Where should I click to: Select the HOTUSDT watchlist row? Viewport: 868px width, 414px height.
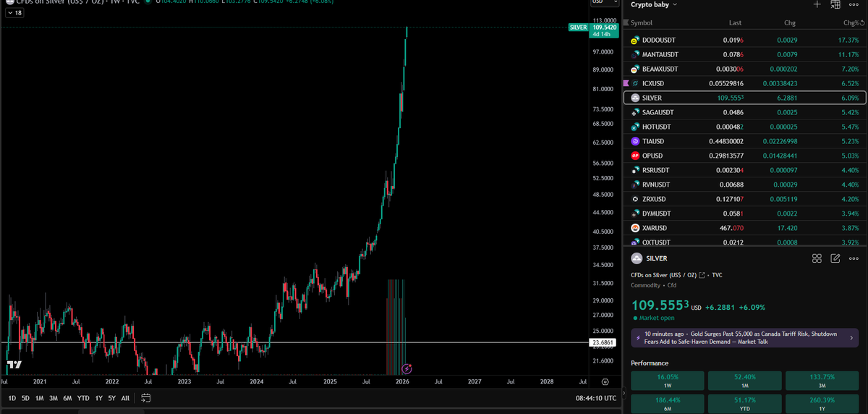point(744,127)
